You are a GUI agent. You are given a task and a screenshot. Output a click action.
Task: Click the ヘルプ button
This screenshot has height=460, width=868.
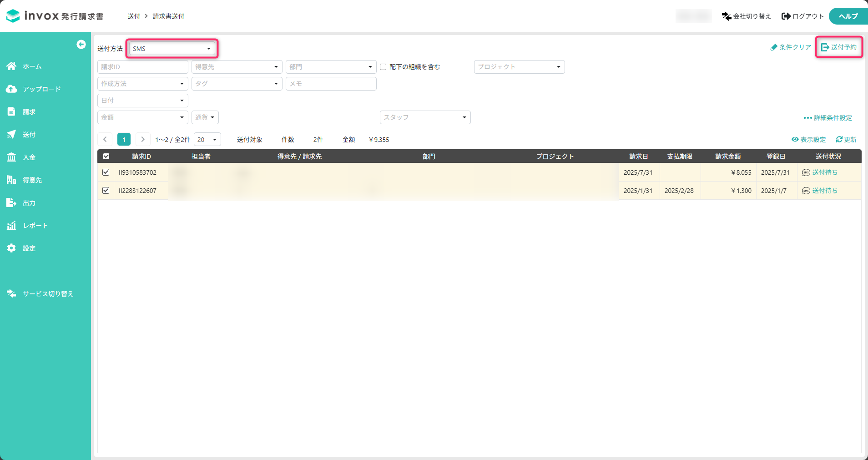(848, 16)
